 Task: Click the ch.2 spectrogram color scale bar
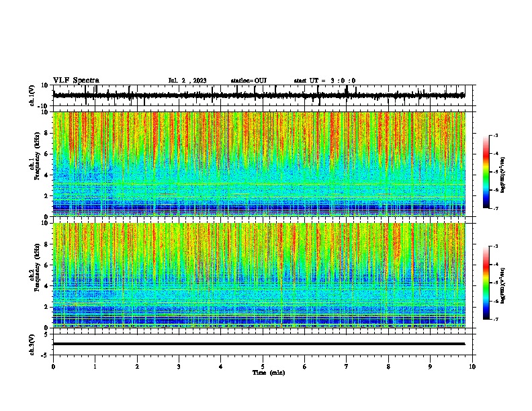[x=486, y=283]
